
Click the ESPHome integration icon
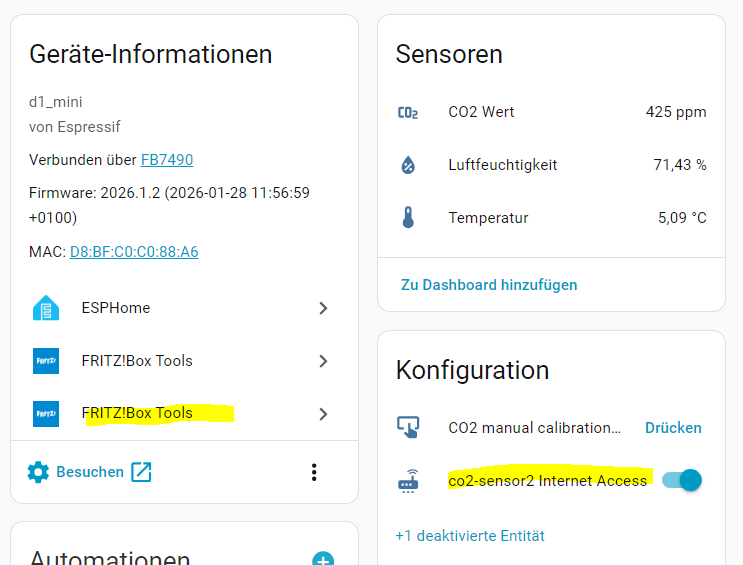click(46, 308)
